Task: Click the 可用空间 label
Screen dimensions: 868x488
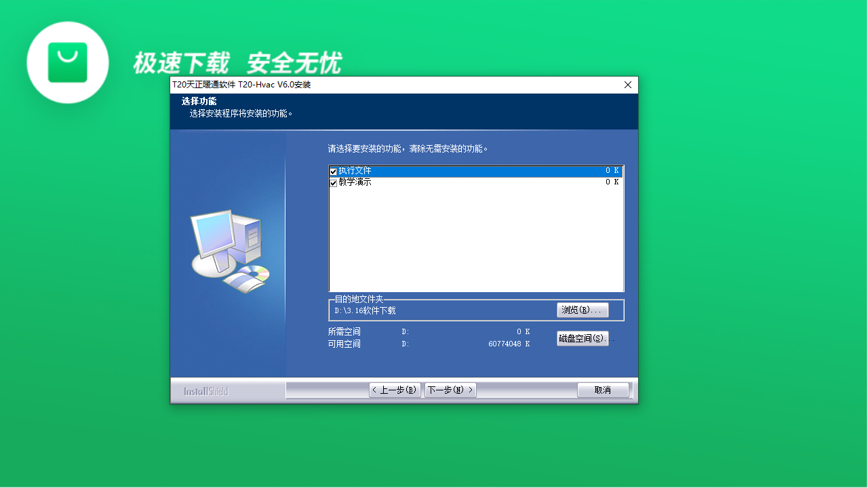Action: tap(344, 344)
